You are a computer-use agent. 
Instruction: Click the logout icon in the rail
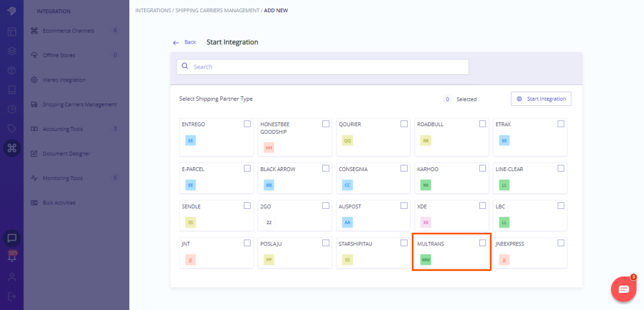(x=11, y=296)
